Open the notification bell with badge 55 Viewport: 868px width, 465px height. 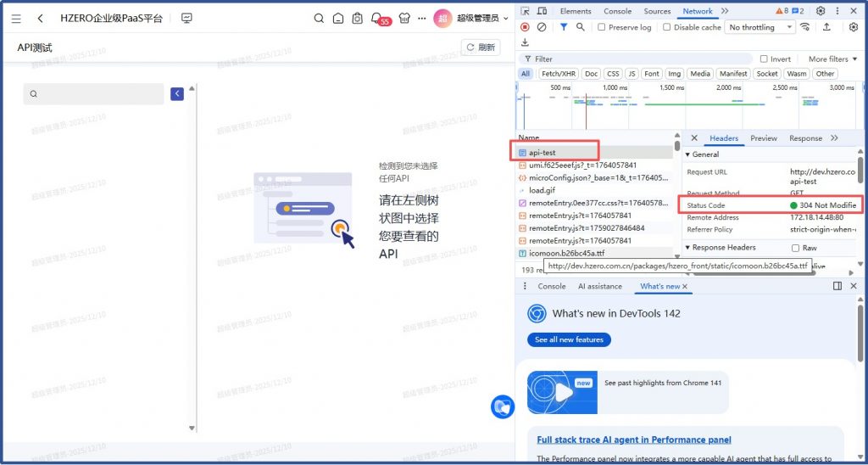tap(377, 18)
